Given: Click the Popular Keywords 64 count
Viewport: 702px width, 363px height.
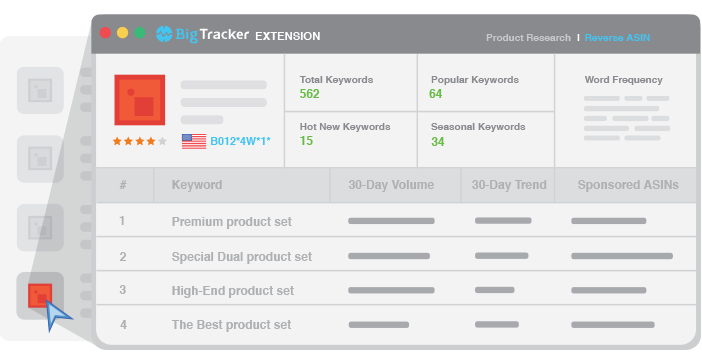Looking at the screenshot, I should coord(436,94).
